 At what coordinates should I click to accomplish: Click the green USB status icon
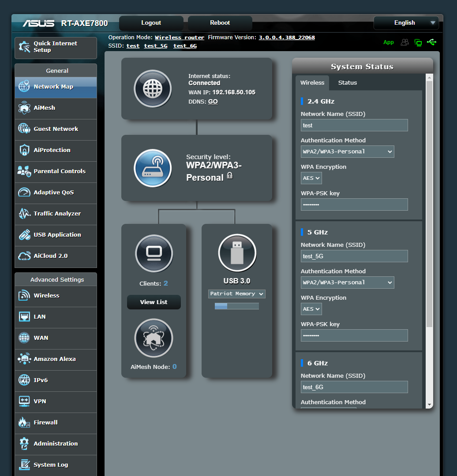[431, 42]
